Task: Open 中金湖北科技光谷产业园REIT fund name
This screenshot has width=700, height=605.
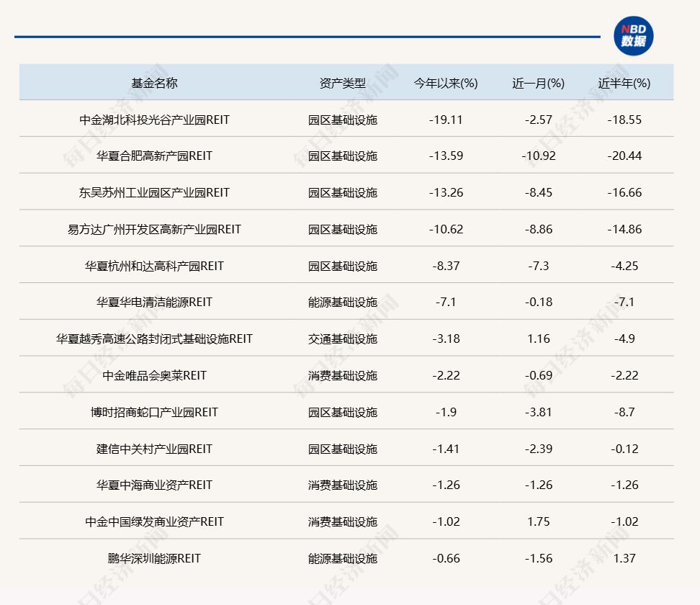Action: [154, 120]
